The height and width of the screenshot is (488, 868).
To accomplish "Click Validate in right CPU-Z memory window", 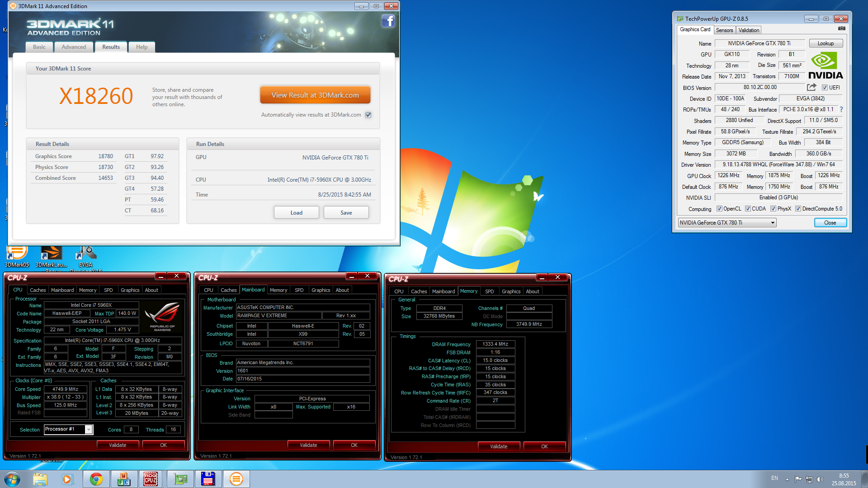I will [499, 446].
